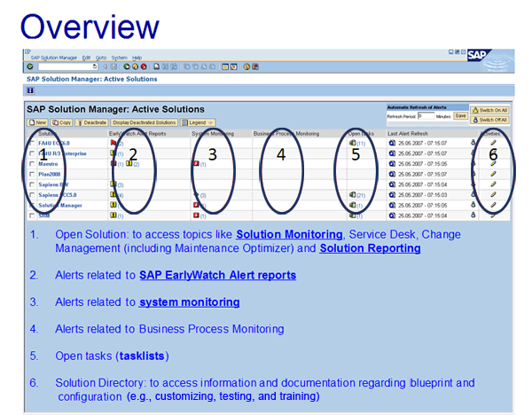The height and width of the screenshot is (415, 532).
Task: Click the red EarlyWatch flag for FA4U ECC6.0
Action: 113,142
